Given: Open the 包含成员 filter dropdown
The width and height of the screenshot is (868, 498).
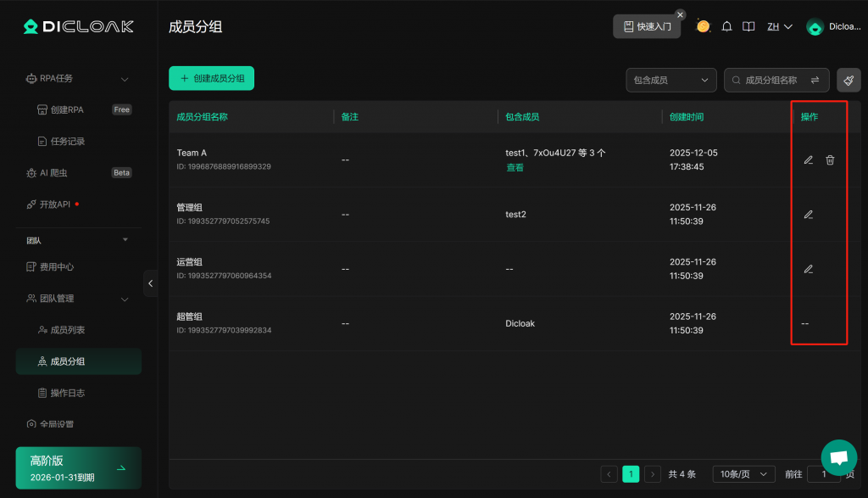Looking at the screenshot, I should point(670,80).
